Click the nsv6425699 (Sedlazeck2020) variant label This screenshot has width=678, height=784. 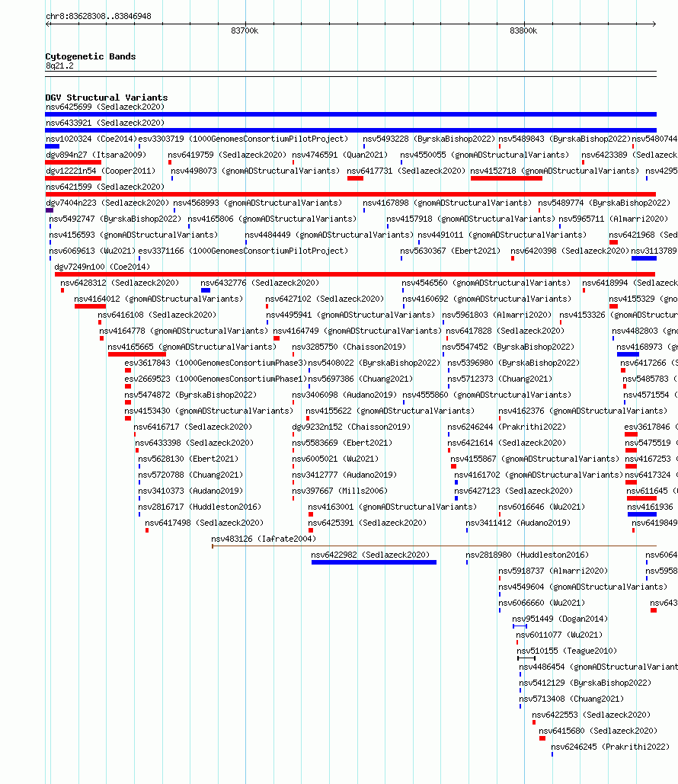coord(105,107)
